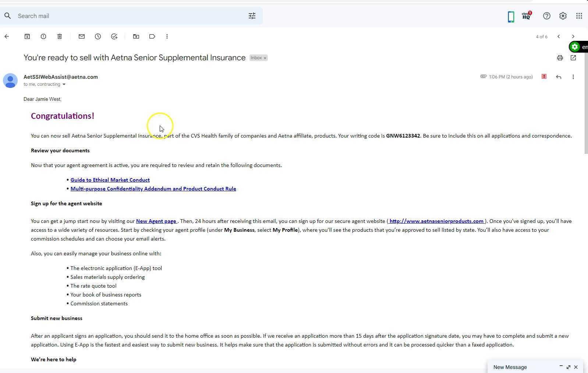Open the Move to folder menu
Viewport: 588px width, 373px height.
click(x=136, y=36)
